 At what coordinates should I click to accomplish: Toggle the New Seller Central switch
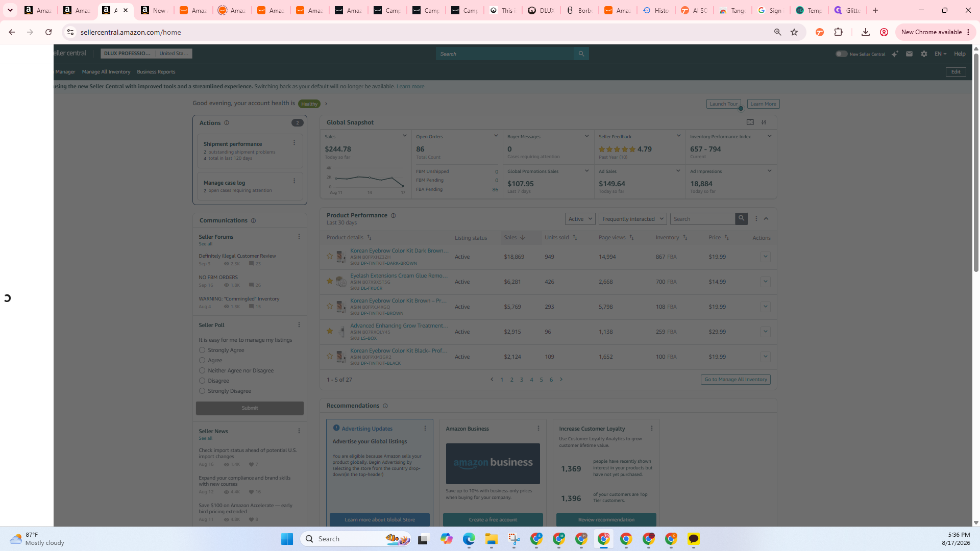click(841, 54)
